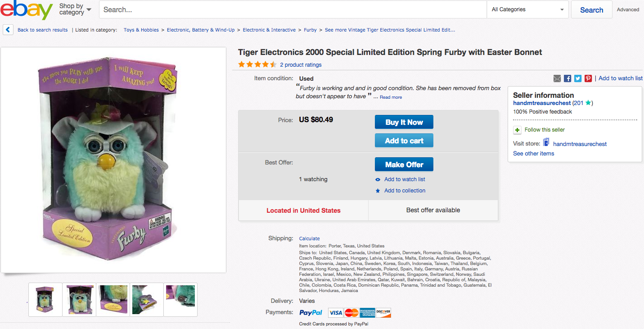Expand the All Categories search dropdown
The height and width of the screenshot is (329, 644).
point(527,9)
